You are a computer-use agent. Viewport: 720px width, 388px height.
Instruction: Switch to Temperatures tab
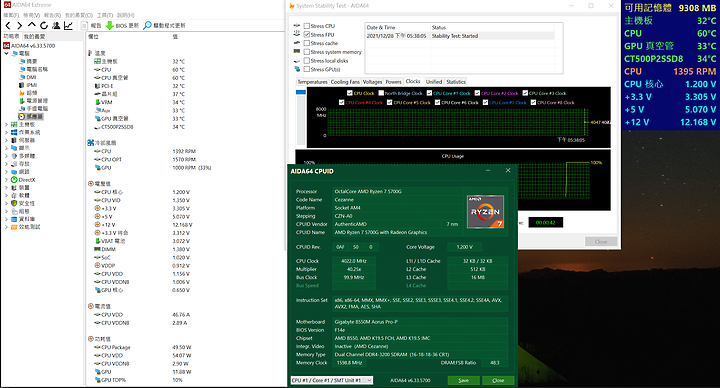(x=312, y=82)
